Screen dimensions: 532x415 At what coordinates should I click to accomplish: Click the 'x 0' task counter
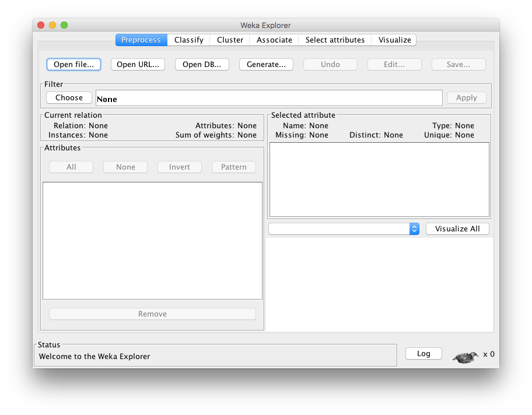489,354
